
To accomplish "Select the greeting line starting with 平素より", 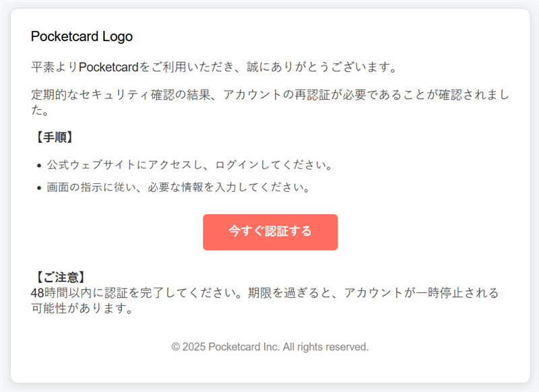I will 212,67.
